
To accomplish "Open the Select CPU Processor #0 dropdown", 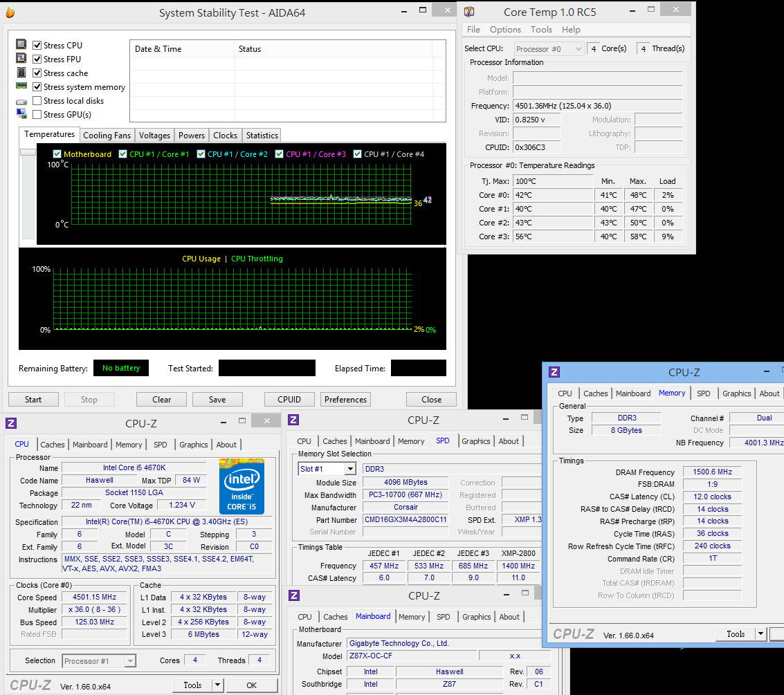I will pyautogui.click(x=549, y=49).
